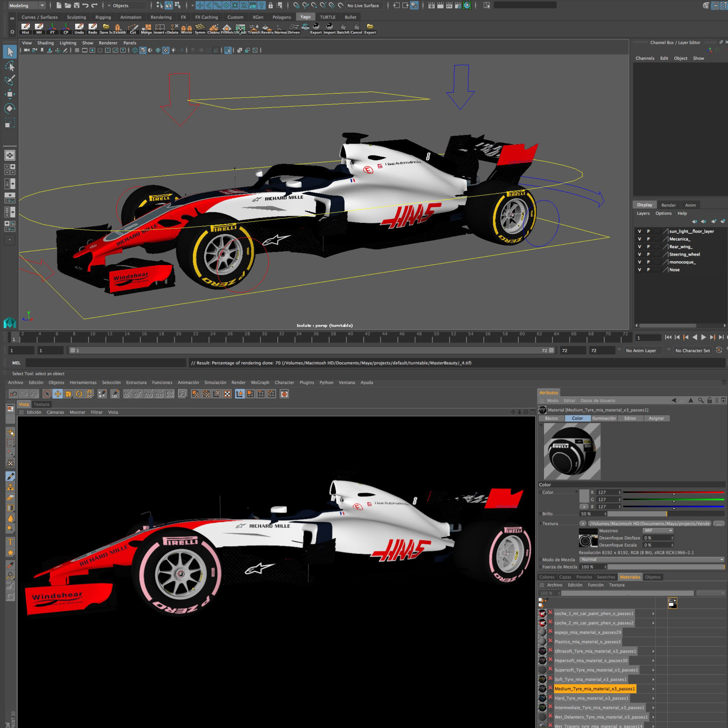Viewport: 728px width, 728px height.
Task: Click the Maya play forward button
Action: click(703, 338)
